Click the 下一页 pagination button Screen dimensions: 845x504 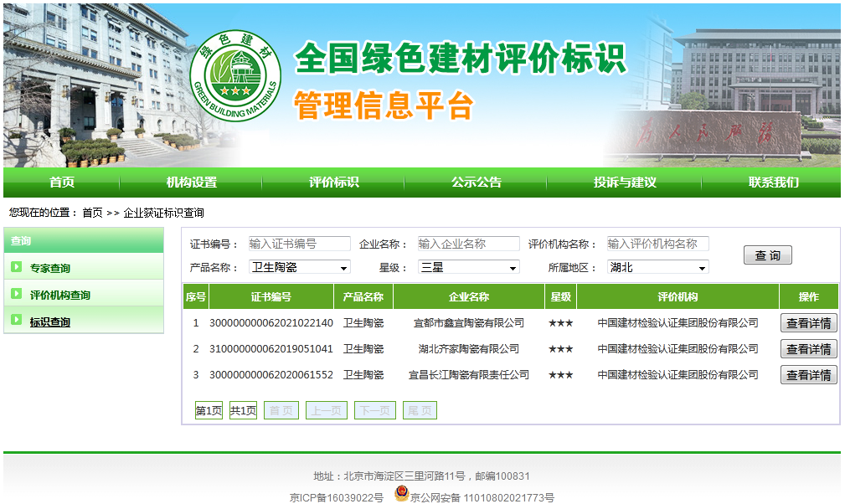click(374, 410)
